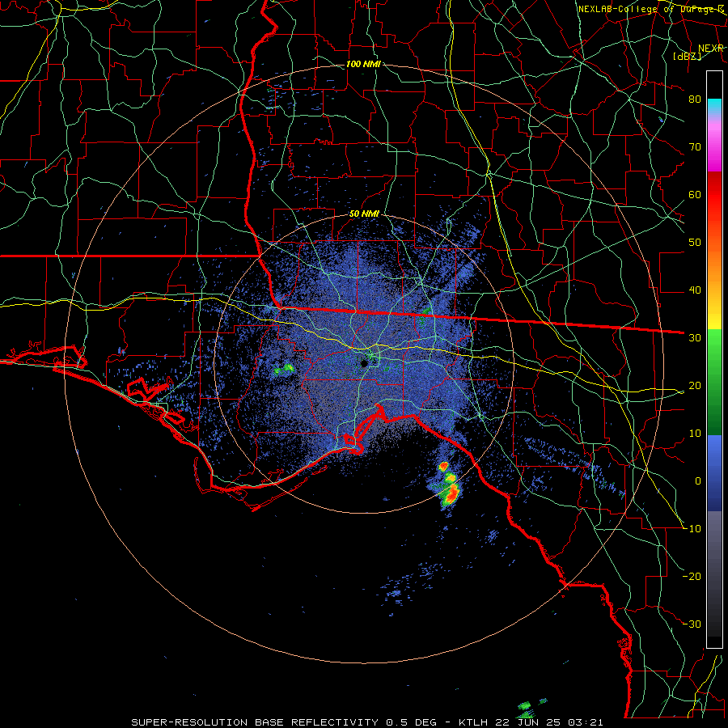728x728 pixels.
Task: Click the 20 value on the dBZ scale
Action: [695, 386]
